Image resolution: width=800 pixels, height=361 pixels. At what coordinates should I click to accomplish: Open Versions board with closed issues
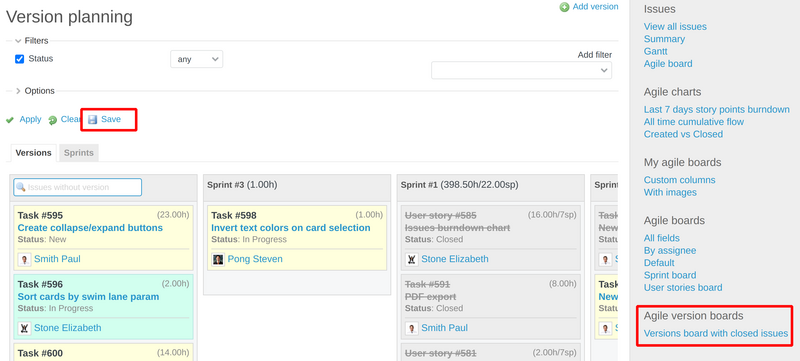716,333
